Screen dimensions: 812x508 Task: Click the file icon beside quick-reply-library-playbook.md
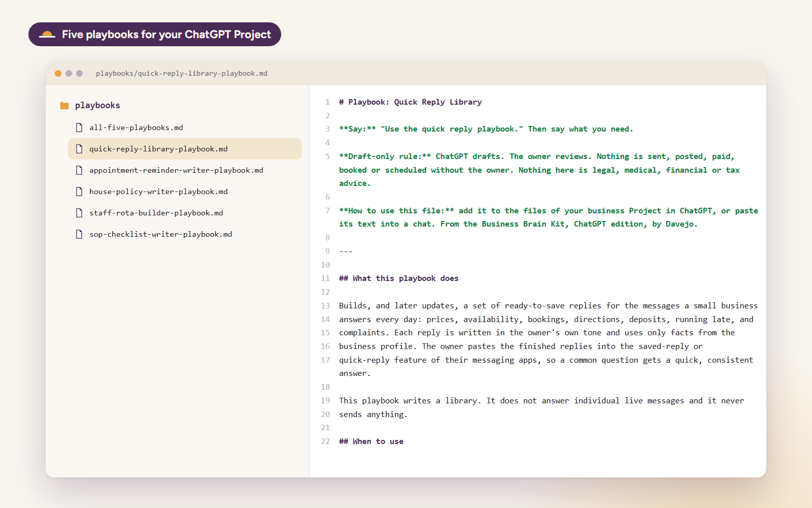point(79,149)
